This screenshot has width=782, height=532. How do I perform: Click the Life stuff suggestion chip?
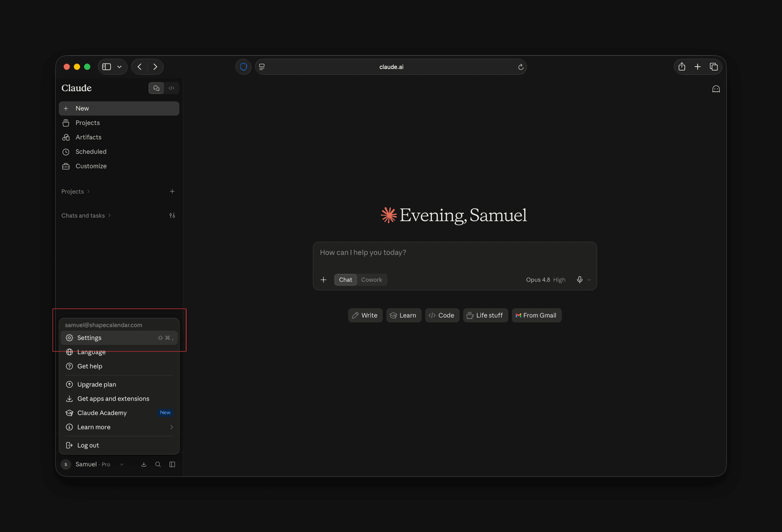click(485, 315)
